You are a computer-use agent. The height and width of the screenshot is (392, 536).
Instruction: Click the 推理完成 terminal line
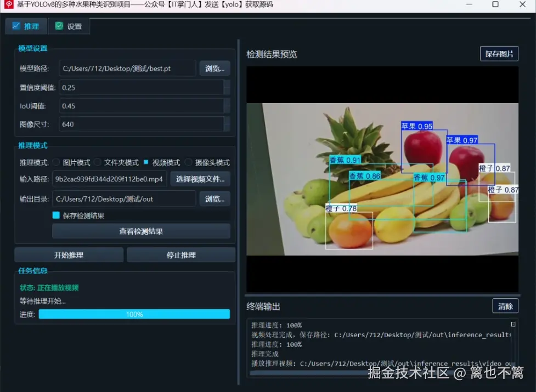265,354
